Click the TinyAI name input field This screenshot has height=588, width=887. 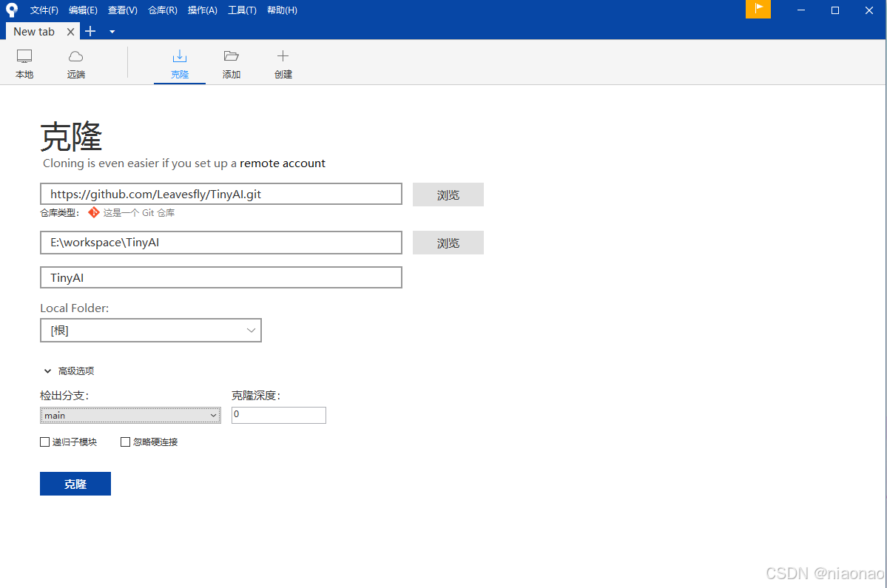(221, 277)
